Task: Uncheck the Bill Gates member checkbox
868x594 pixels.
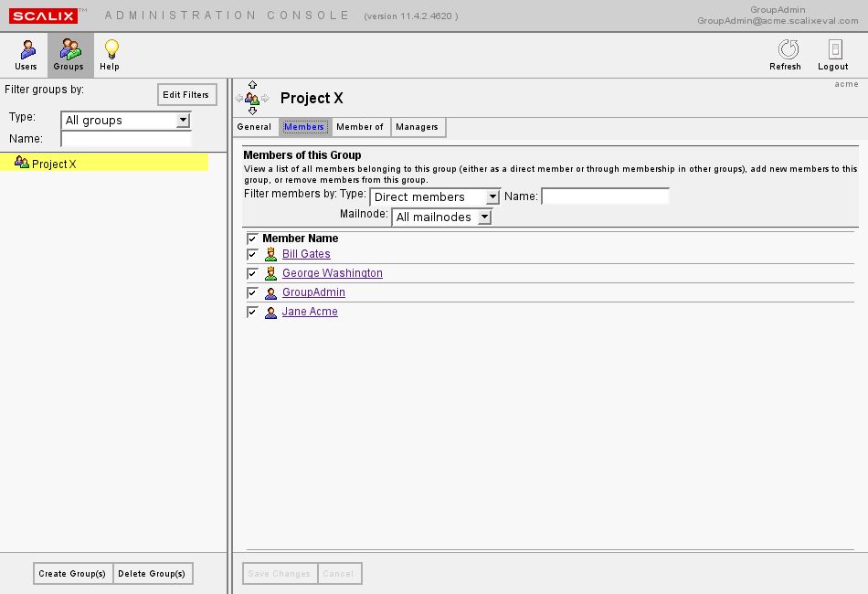Action: (252, 254)
